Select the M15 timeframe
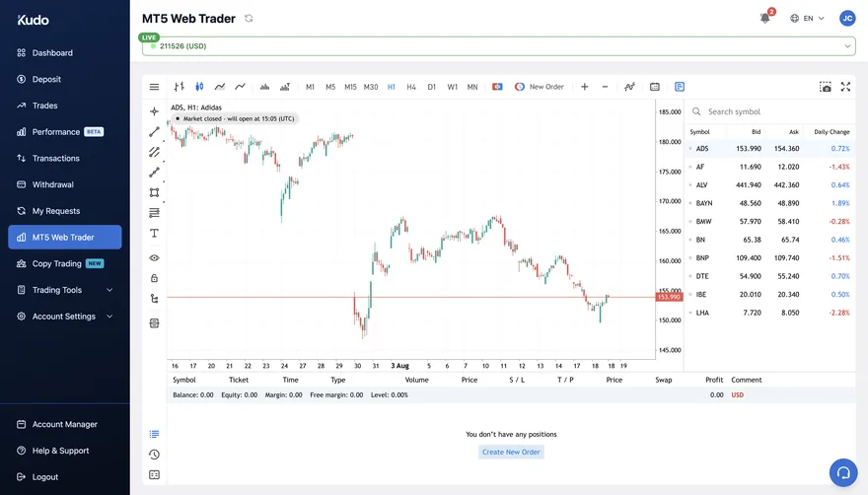868x495 pixels. 350,87
